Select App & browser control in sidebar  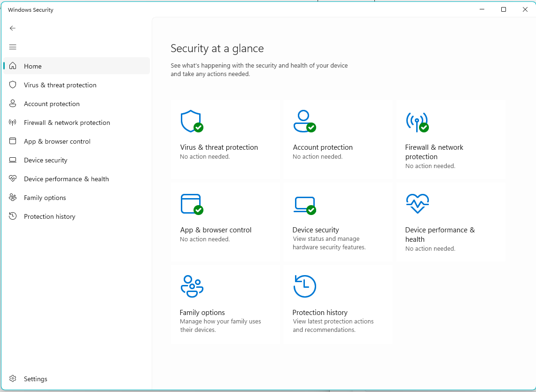(x=77, y=141)
